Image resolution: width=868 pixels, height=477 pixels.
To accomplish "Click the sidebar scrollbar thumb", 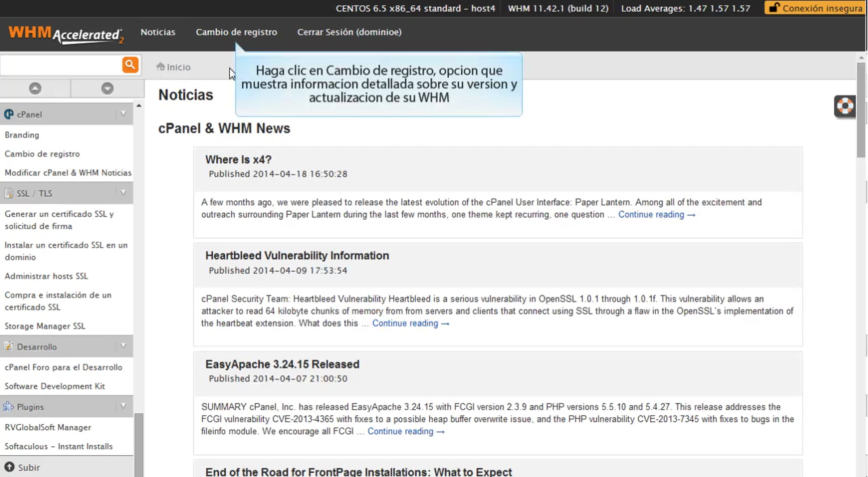I will (139, 445).
